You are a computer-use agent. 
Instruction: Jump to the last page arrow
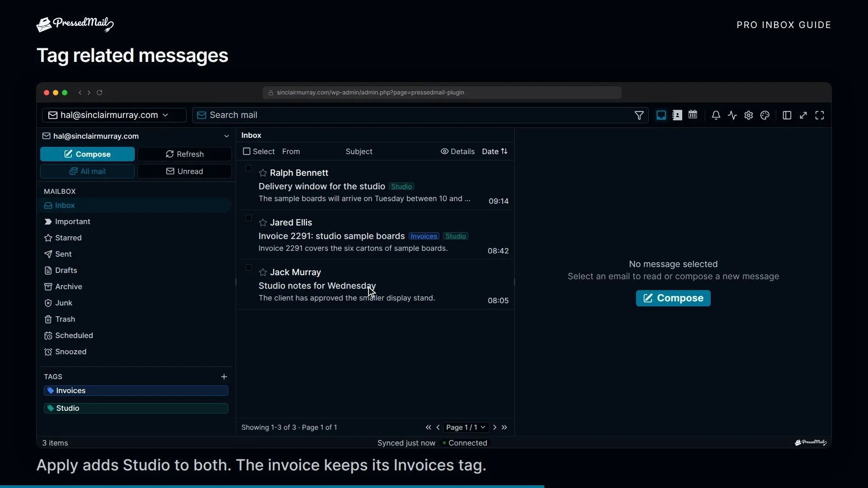pyautogui.click(x=505, y=427)
